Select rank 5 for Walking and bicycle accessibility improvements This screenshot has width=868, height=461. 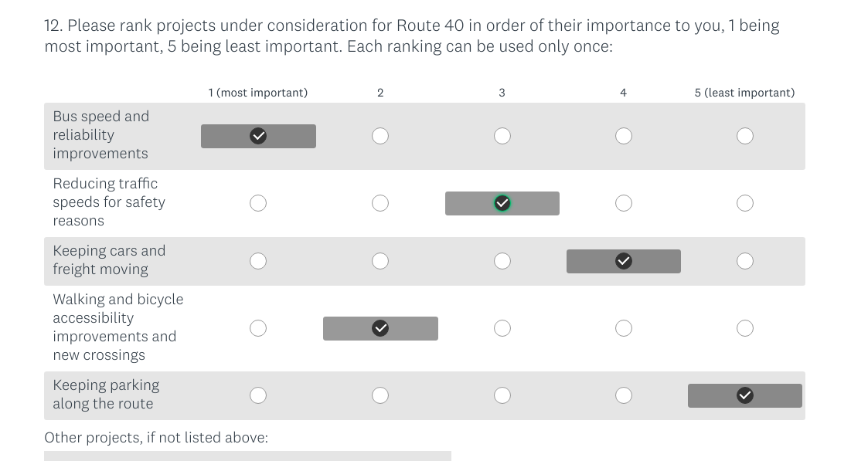(x=744, y=328)
